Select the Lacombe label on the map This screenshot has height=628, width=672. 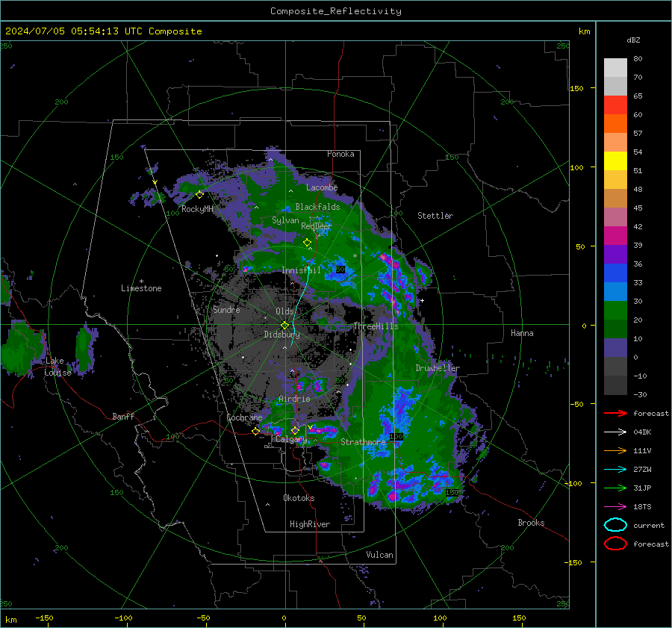tap(322, 187)
